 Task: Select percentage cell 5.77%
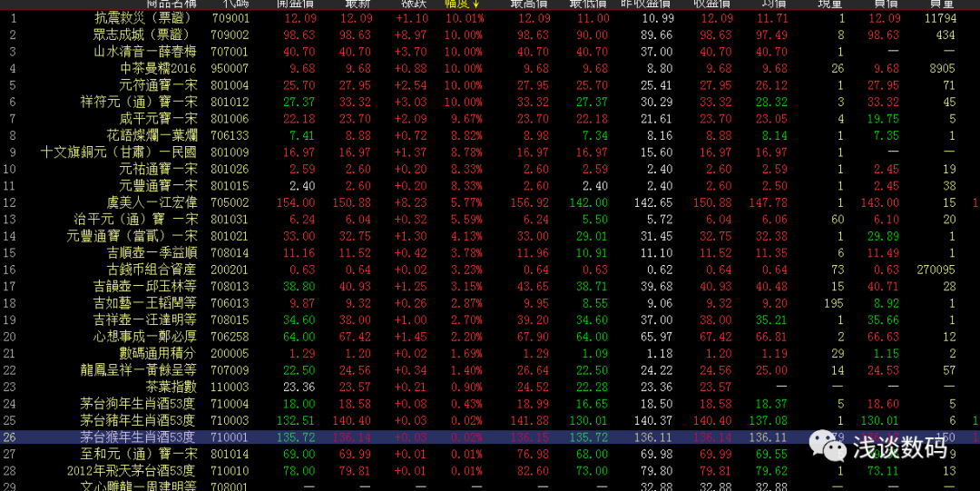(x=467, y=202)
